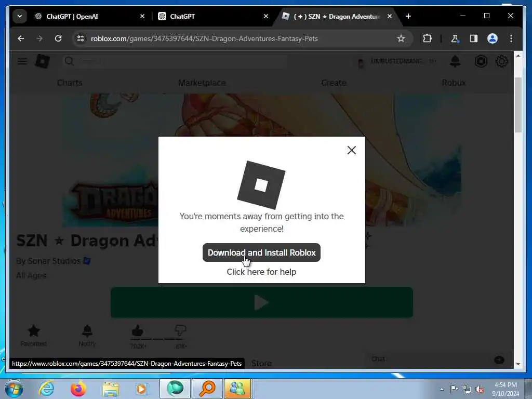Click the Roblox search field
The height and width of the screenshot is (399, 532).
point(175,61)
